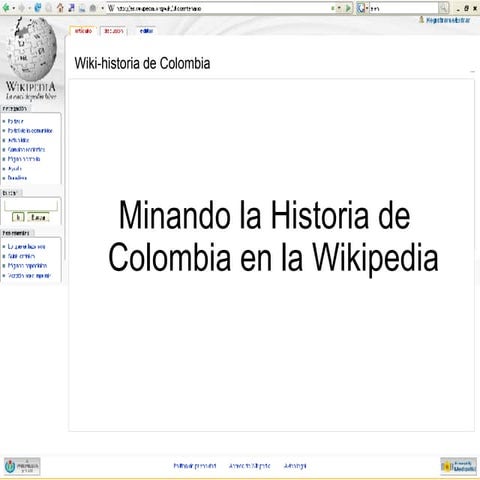Open the Versión para imprimir link
The height and width of the screenshot is (480, 480).
(29, 276)
